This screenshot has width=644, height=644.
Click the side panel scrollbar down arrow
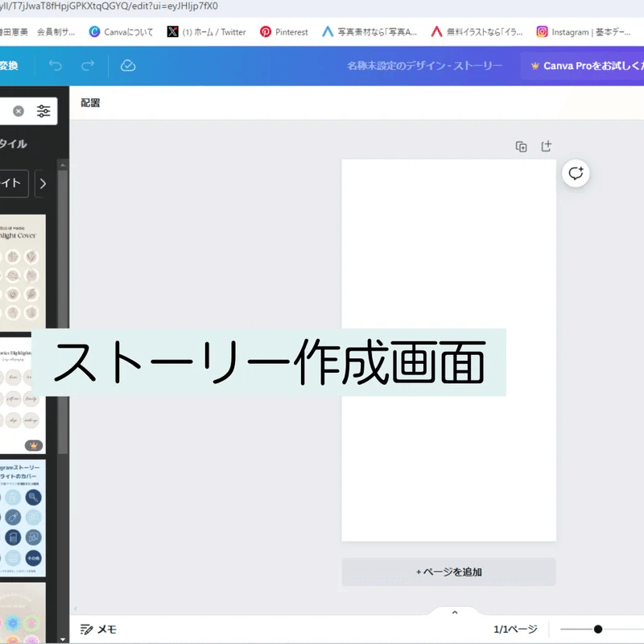[63, 639]
